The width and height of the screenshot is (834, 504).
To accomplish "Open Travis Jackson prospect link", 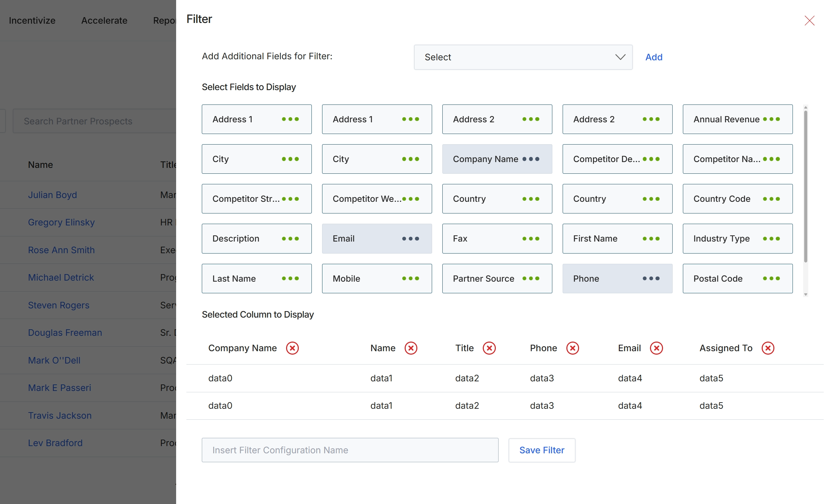I will 60,416.
